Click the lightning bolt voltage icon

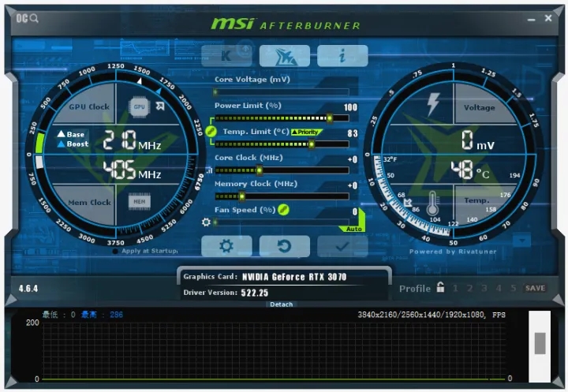[433, 104]
